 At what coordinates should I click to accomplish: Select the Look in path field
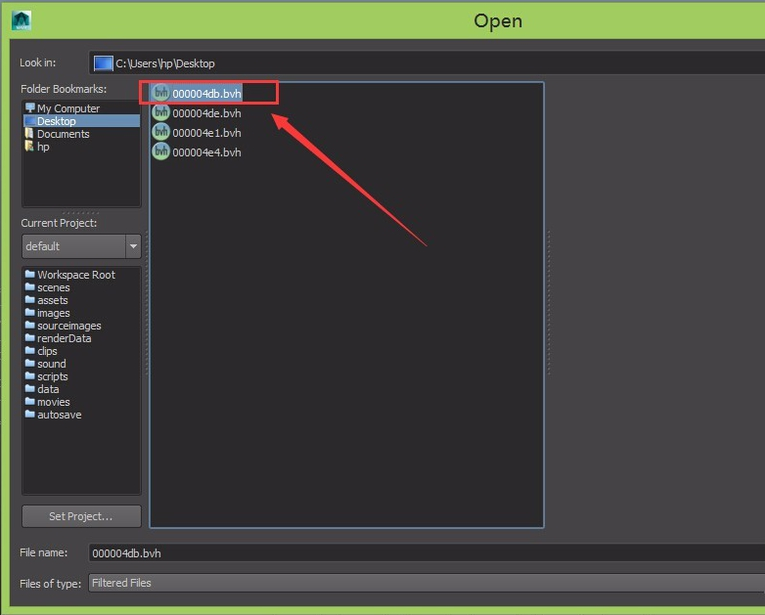426,63
